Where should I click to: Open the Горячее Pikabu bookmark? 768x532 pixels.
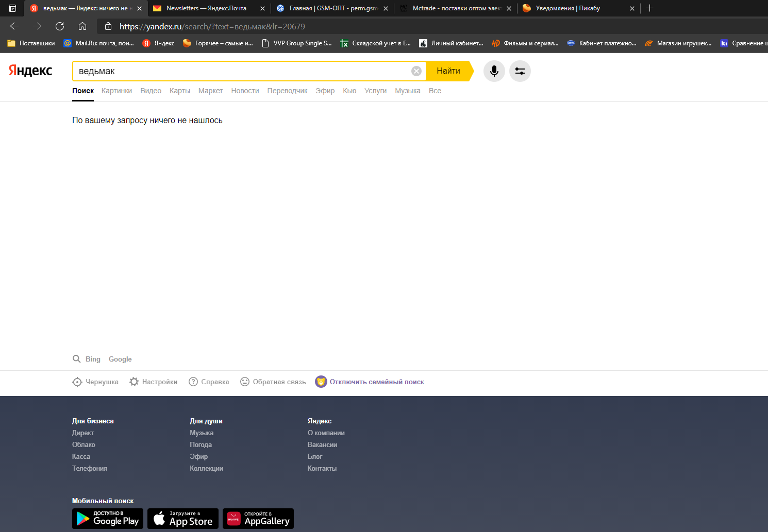pyautogui.click(x=218, y=43)
